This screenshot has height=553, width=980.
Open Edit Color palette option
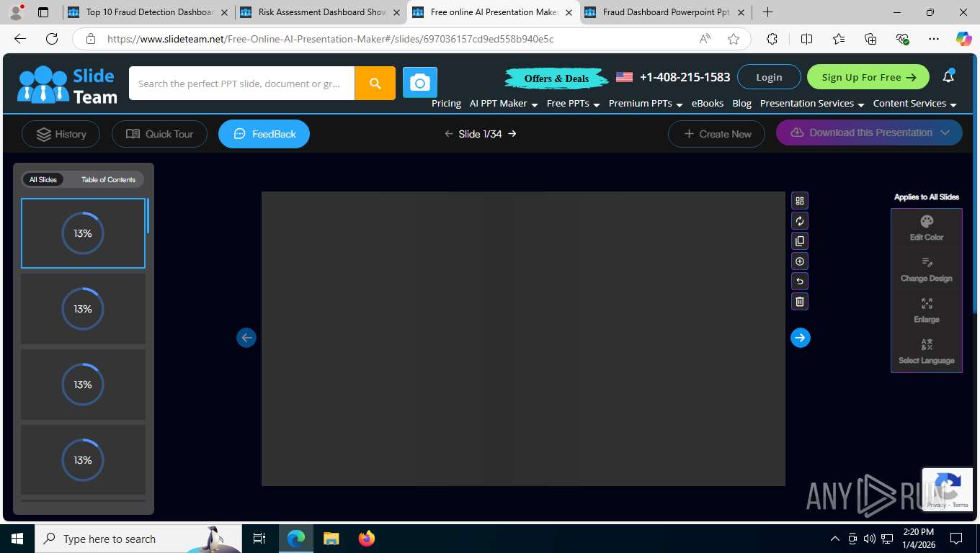tap(927, 228)
